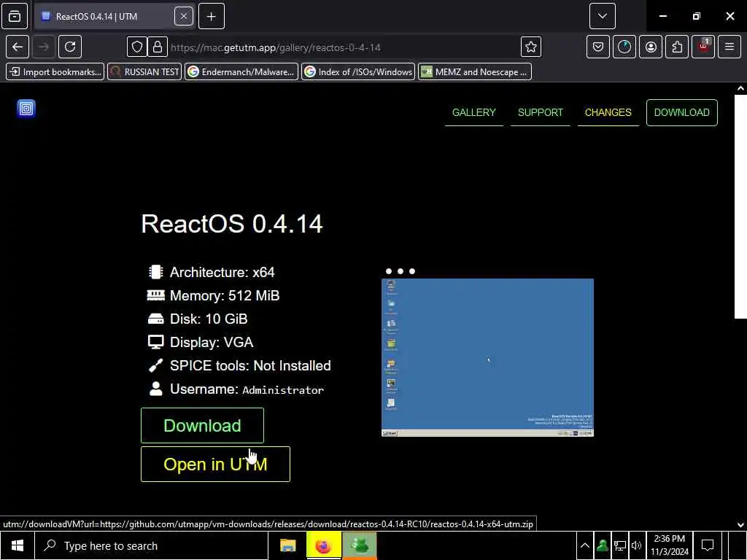Screen dimensions: 747x560
Task: Close the ReactOS 0.4.14 tab
Action: pyautogui.click(x=183, y=16)
